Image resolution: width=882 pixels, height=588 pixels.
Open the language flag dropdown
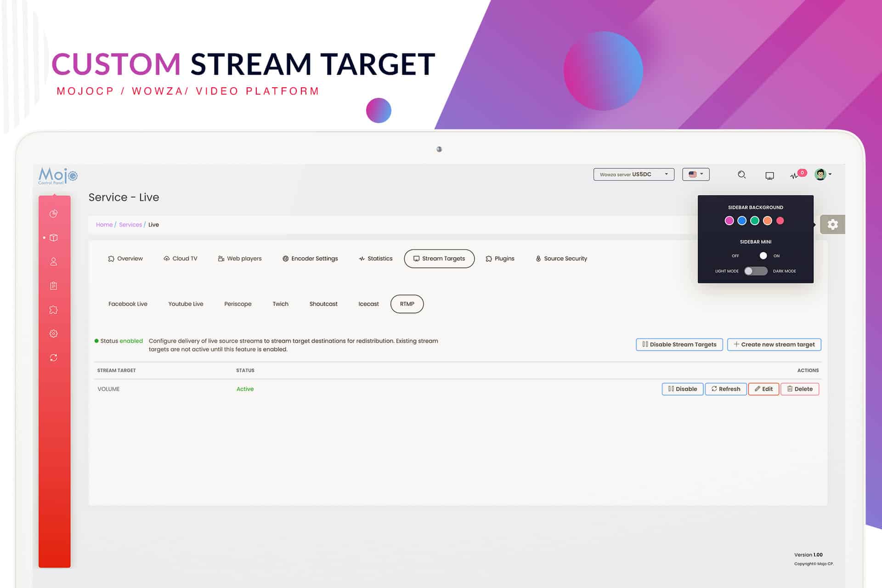[x=695, y=174]
